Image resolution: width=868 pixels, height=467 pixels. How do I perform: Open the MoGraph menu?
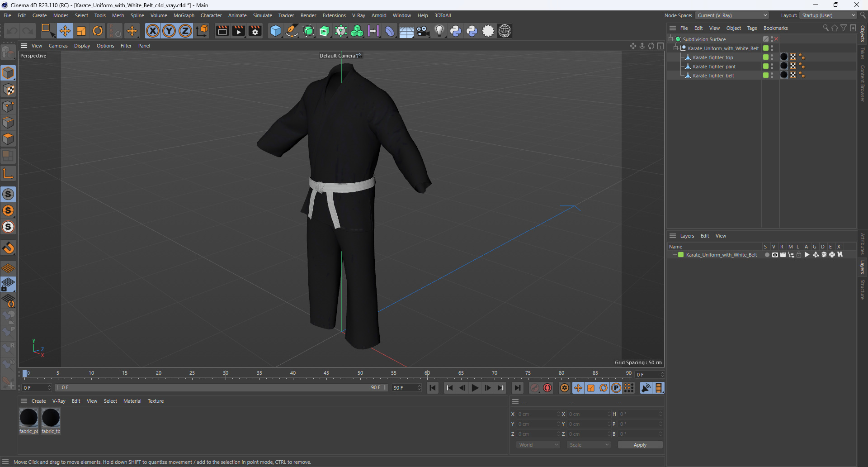tap(184, 15)
